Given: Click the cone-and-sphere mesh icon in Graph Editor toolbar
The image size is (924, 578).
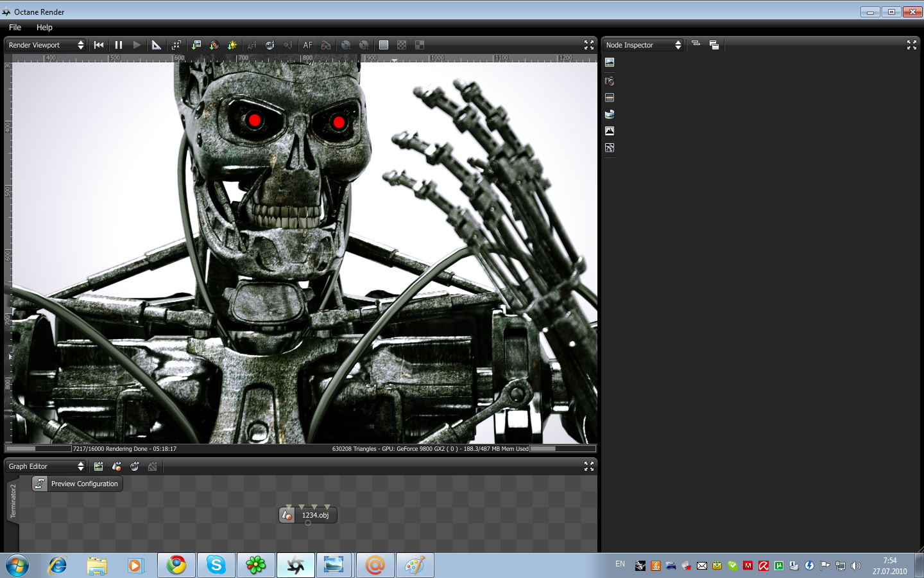Looking at the screenshot, I should [117, 466].
